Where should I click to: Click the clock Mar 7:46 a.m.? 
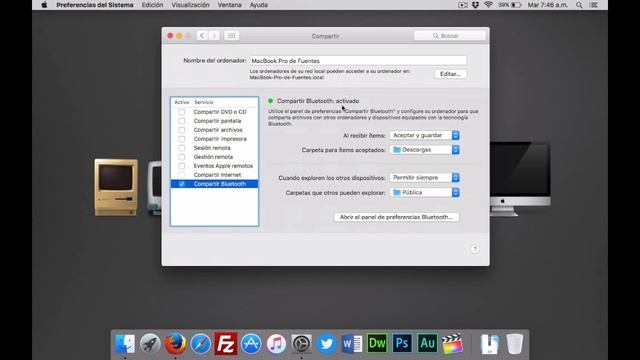coord(547,5)
